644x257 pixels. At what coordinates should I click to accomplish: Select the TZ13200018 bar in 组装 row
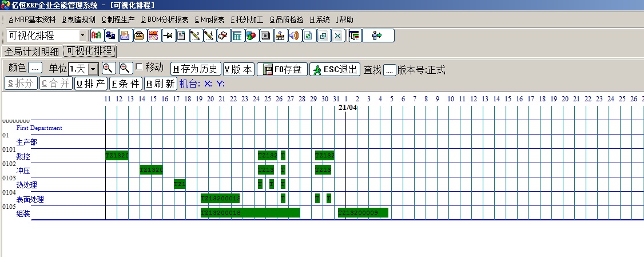250,212
